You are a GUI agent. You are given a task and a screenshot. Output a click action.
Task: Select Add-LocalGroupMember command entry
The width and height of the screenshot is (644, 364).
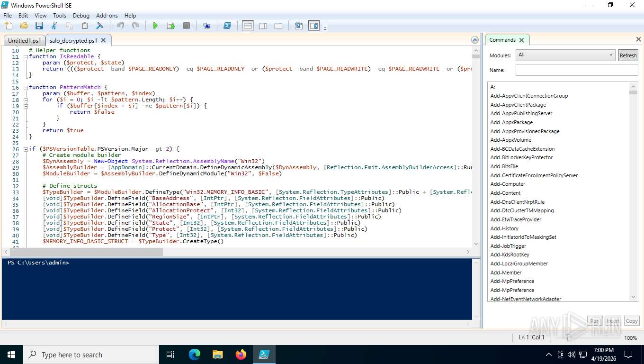[x=519, y=264]
